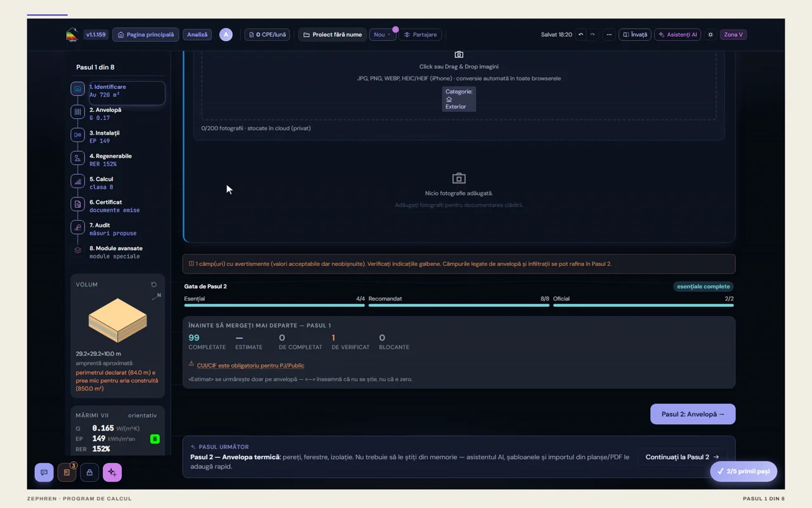Open the Zona V selector

733,35
